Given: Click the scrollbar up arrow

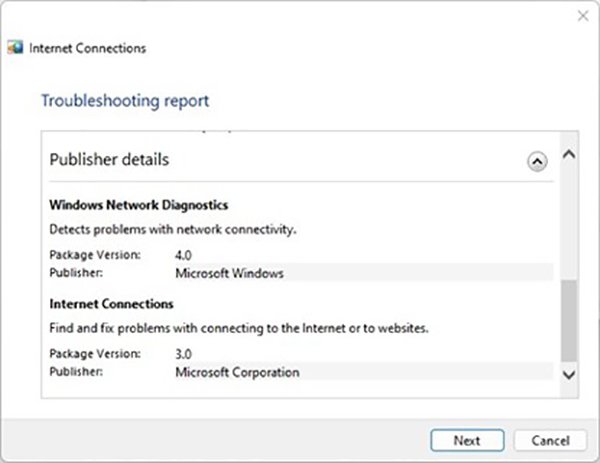Looking at the screenshot, I should [569, 156].
